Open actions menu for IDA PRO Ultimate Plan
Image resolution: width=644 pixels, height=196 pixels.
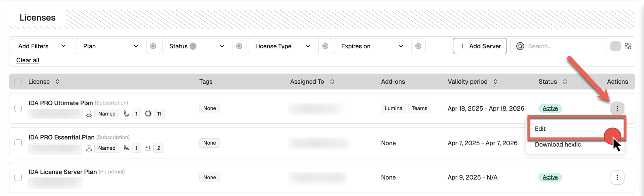tap(617, 109)
